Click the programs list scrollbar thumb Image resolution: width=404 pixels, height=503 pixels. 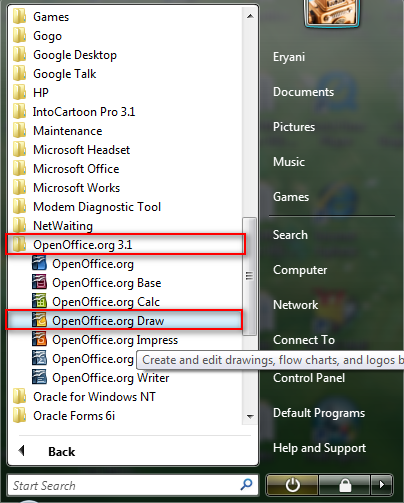coord(249,276)
